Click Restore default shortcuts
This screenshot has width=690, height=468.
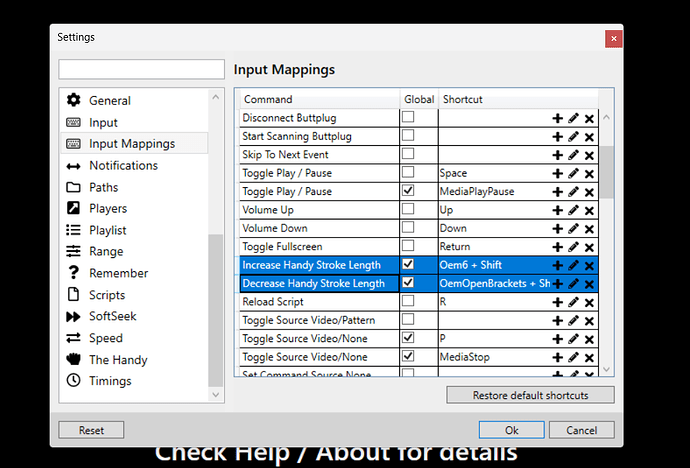530,395
